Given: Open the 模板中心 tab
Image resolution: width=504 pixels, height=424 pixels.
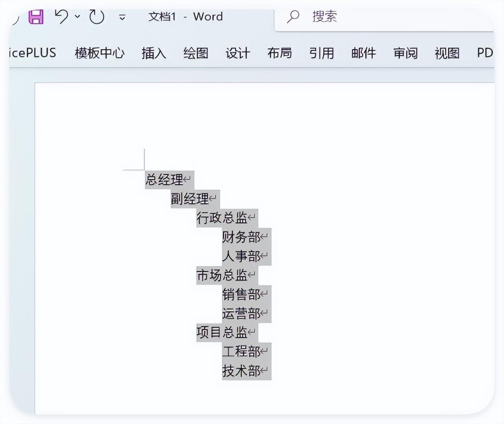Looking at the screenshot, I should [x=99, y=53].
